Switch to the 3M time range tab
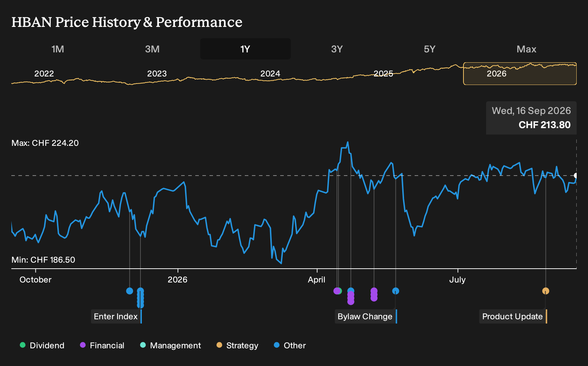 click(152, 49)
